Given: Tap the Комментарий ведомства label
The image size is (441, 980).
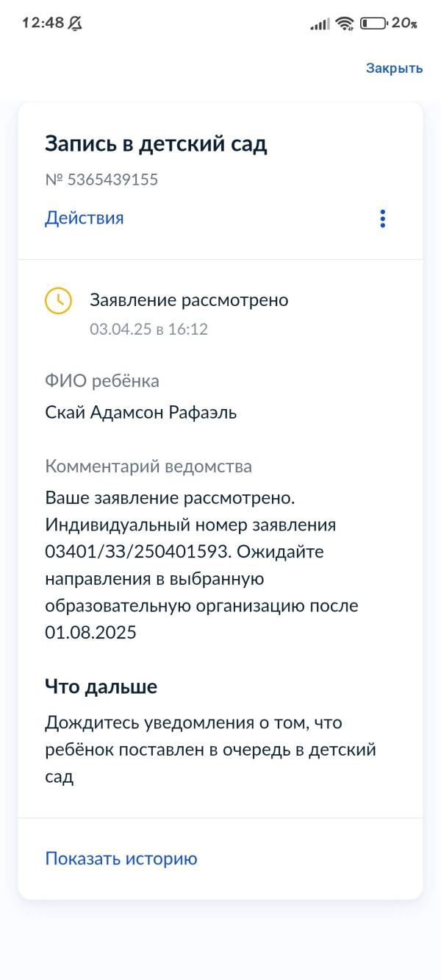Looking at the screenshot, I should pyautogui.click(x=148, y=466).
